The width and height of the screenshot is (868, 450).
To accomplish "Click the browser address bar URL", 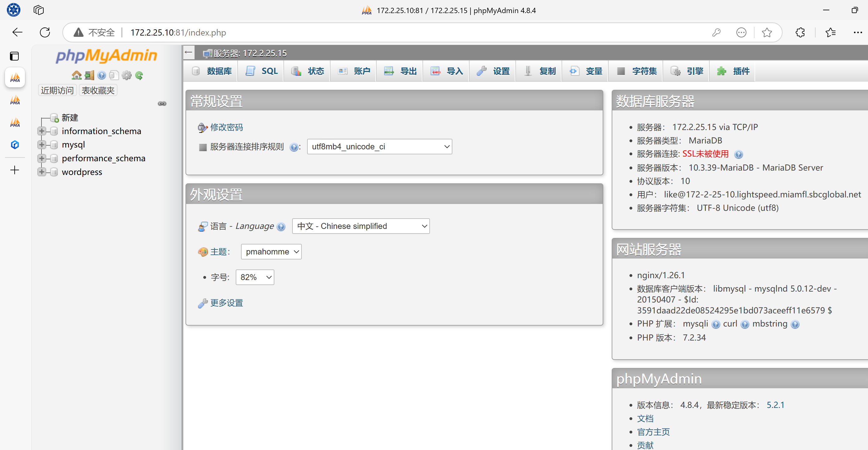I will 178,32.
